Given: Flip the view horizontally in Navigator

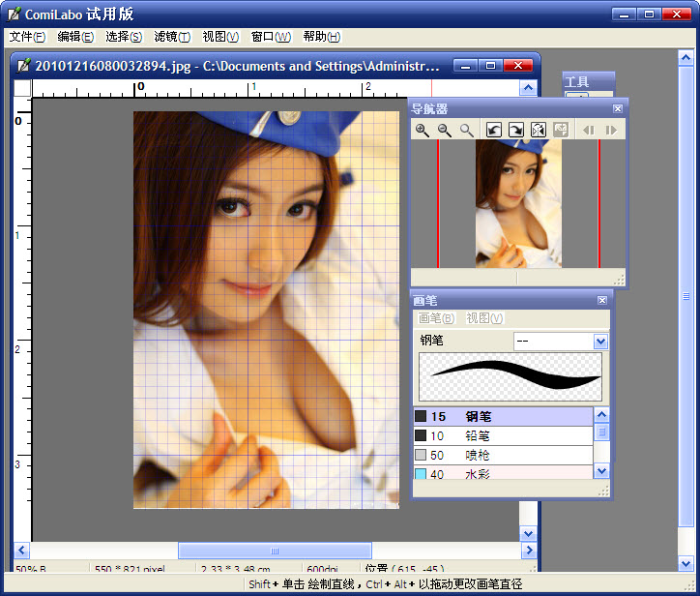Looking at the screenshot, I should pyautogui.click(x=539, y=130).
